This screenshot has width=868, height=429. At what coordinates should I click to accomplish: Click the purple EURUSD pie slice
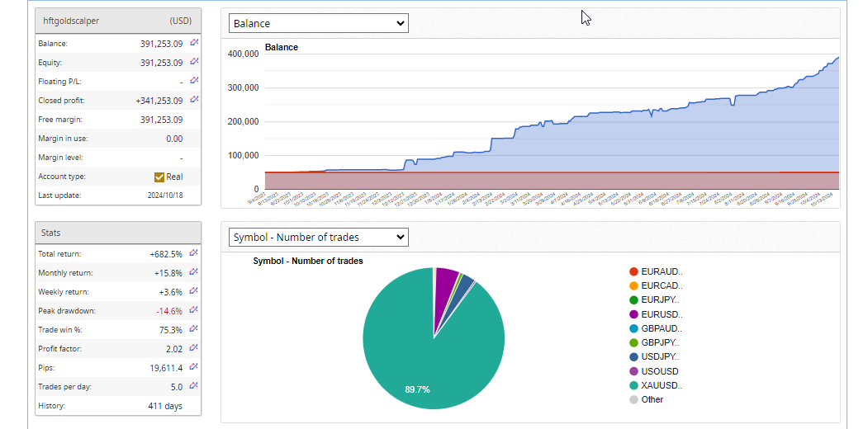[446, 281]
